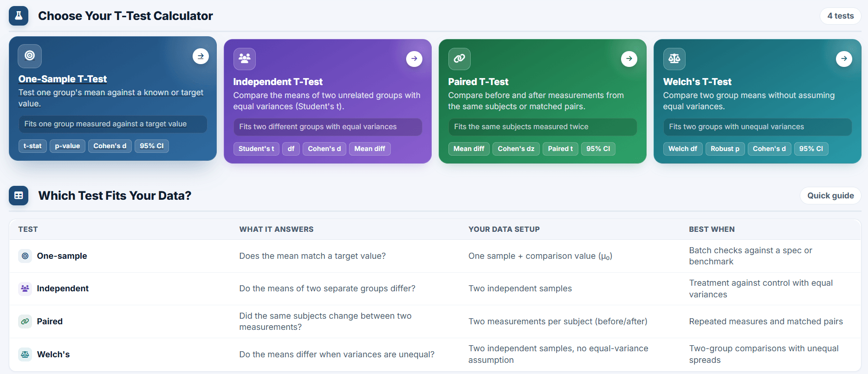
Task: Click the flask icon beside the calculator heading
Action: [19, 16]
